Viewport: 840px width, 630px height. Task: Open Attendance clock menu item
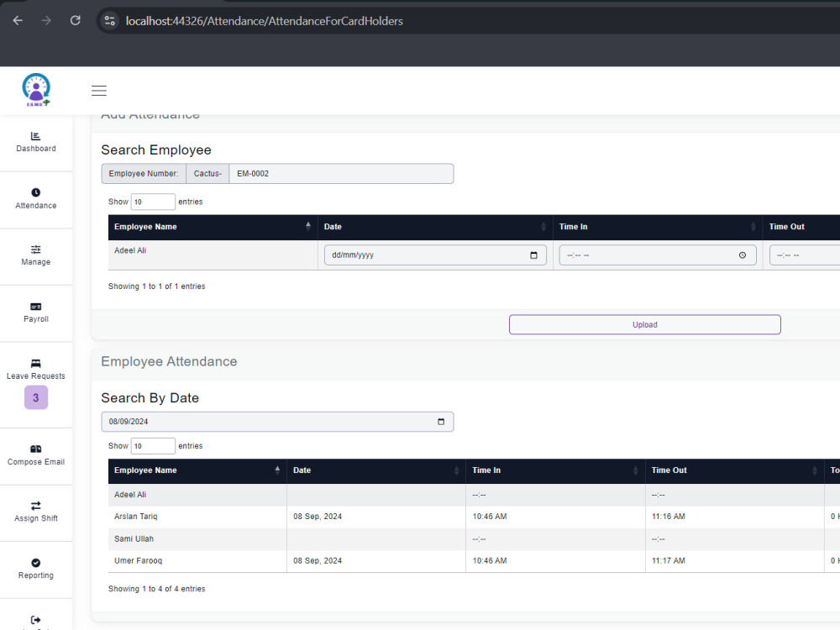pos(36,199)
